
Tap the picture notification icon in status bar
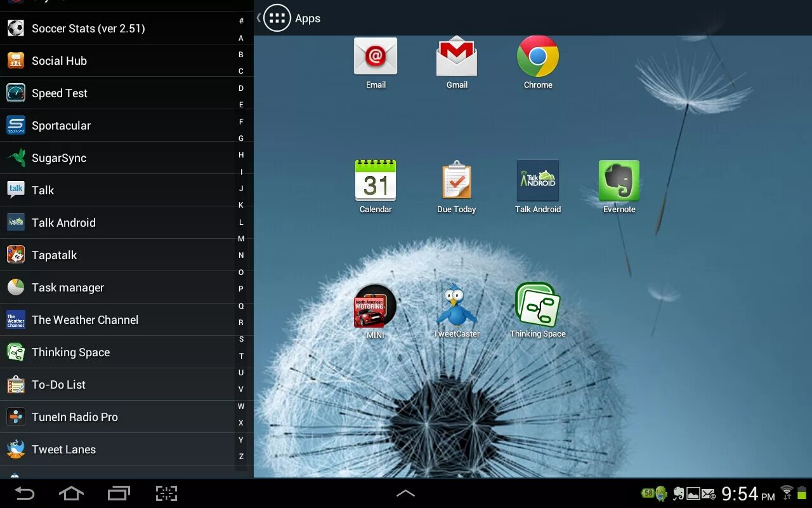(x=693, y=493)
